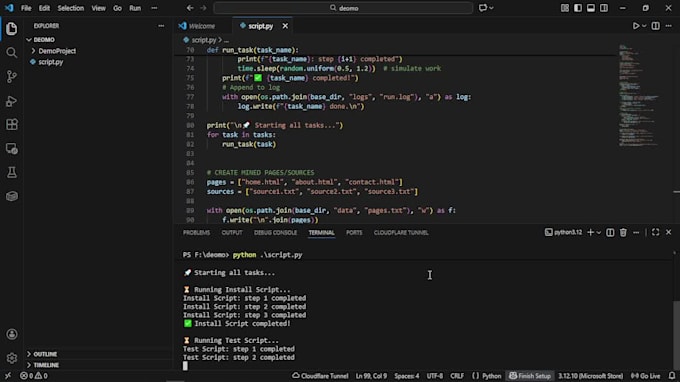Open the File menu

point(26,8)
